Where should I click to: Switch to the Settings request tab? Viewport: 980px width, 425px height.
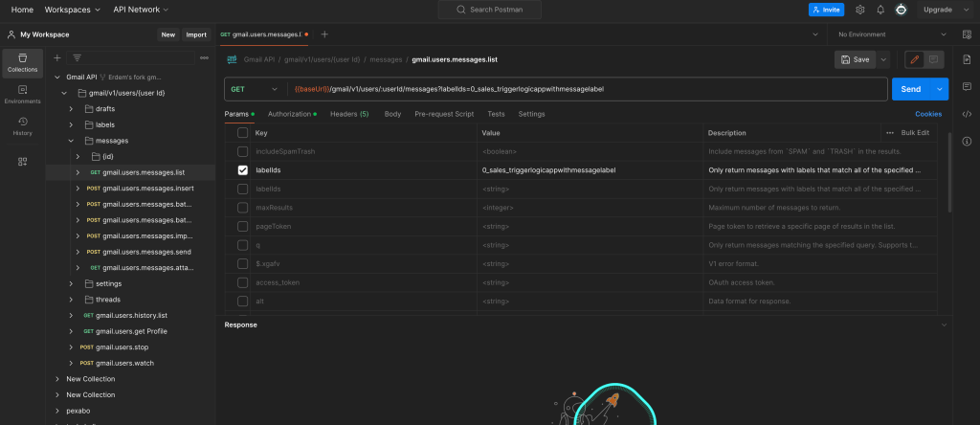[531, 114]
